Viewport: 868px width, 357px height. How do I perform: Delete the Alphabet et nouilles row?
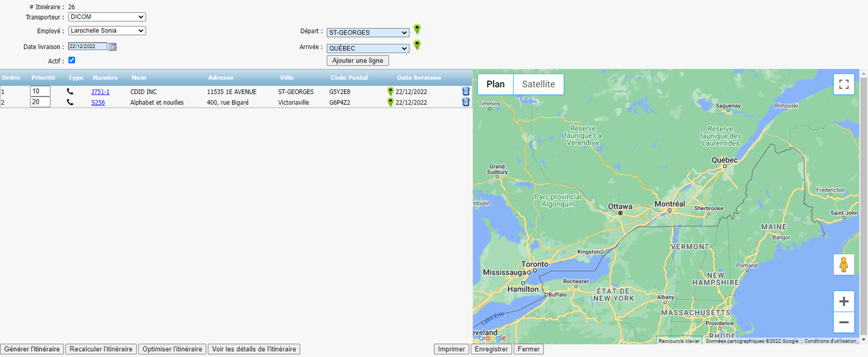[x=466, y=102]
